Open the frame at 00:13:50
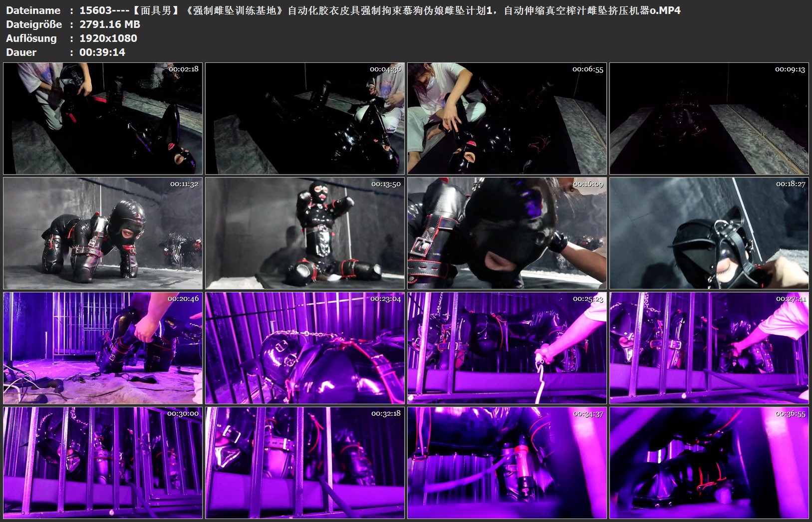This screenshot has height=522, width=812. [x=305, y=233]
